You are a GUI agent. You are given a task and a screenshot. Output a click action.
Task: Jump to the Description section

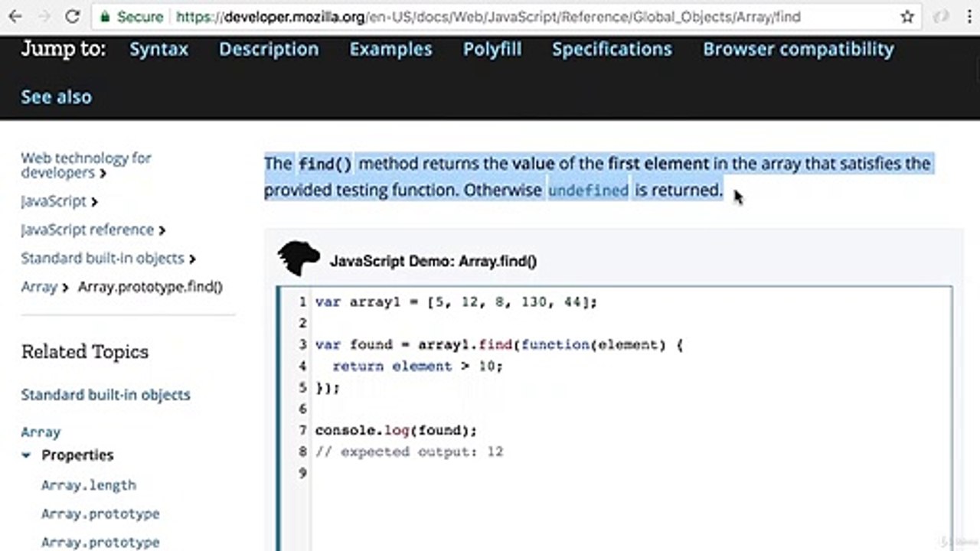coord(269,49)
